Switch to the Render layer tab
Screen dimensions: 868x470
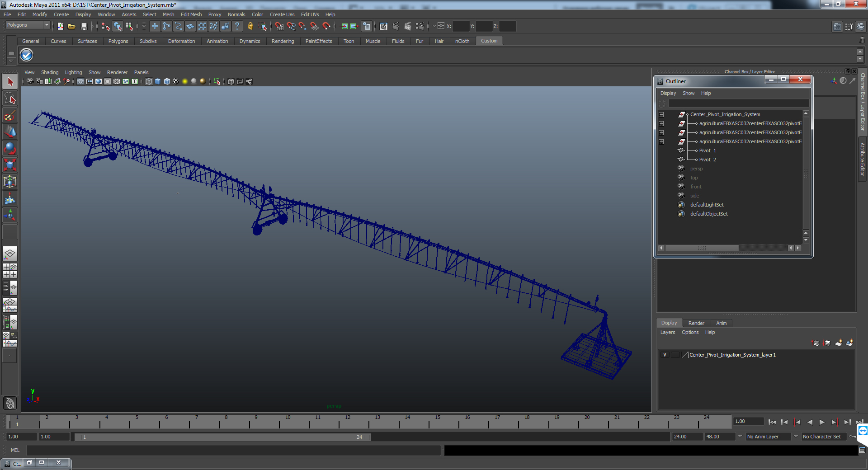(x=696, y=323)
